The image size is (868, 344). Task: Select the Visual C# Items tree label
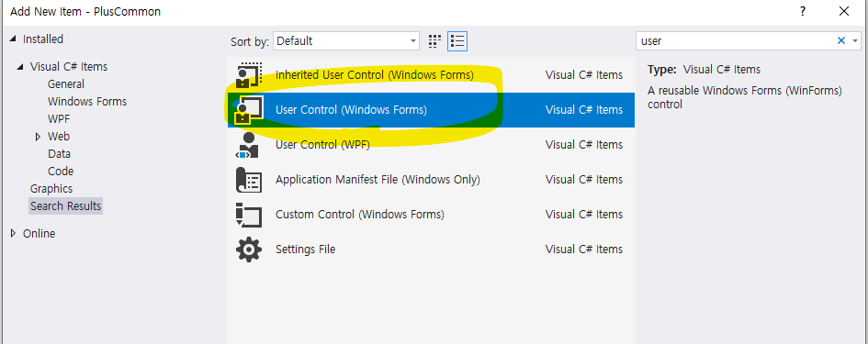(x=69, y=66)
